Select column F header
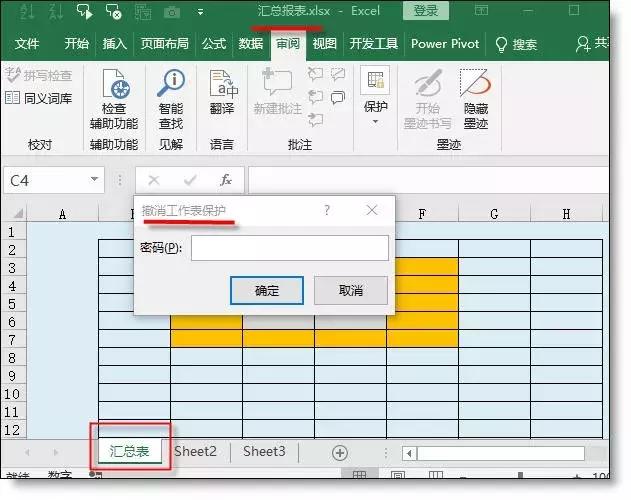The height and width of the screenshot is (500, 631). coord(422,214)
